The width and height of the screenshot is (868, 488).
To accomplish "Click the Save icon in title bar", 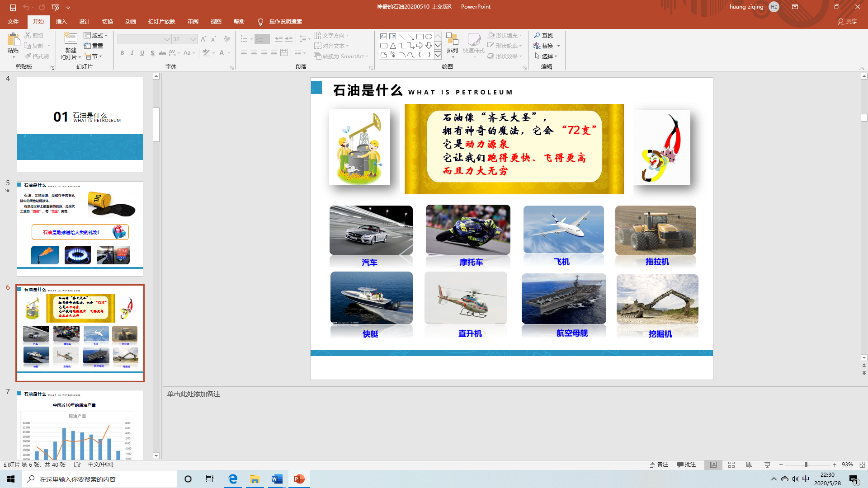I will [13, 7].
